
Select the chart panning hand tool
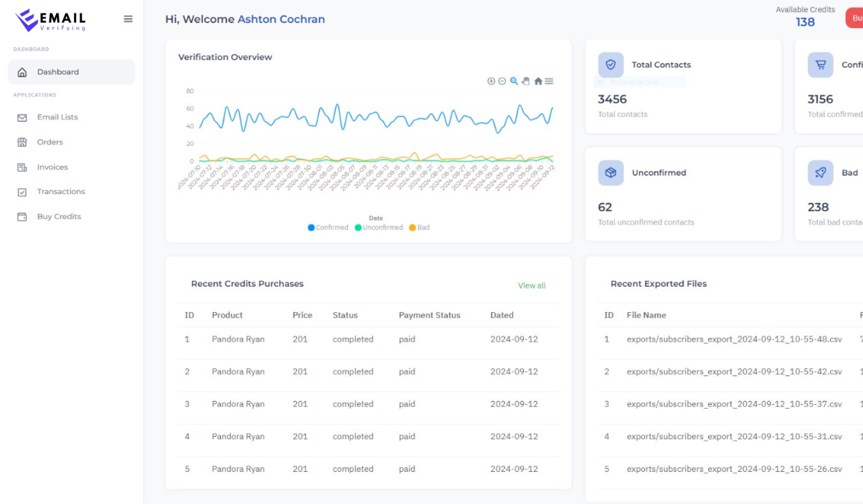point(525,81)
